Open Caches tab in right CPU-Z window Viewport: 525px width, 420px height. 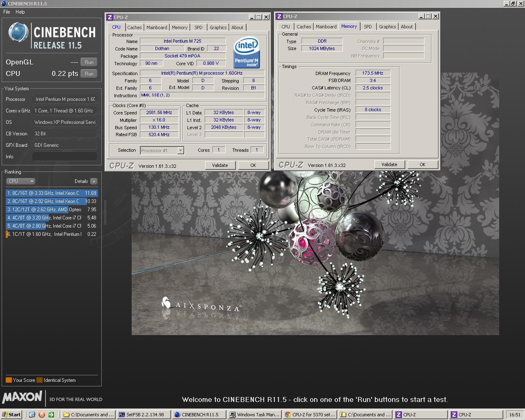tap(304, 27)
